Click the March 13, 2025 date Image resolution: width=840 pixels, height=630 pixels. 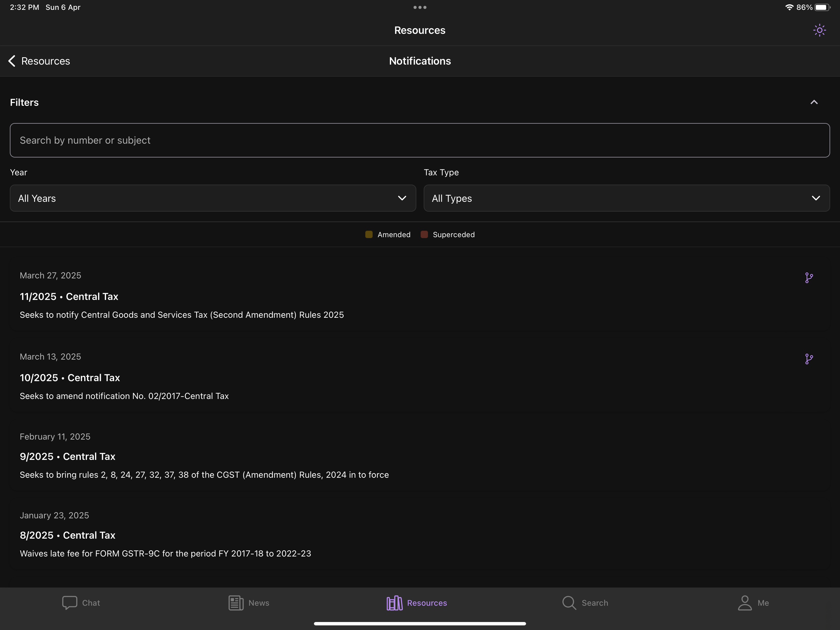pyautogui.click(x=50, y=357)
